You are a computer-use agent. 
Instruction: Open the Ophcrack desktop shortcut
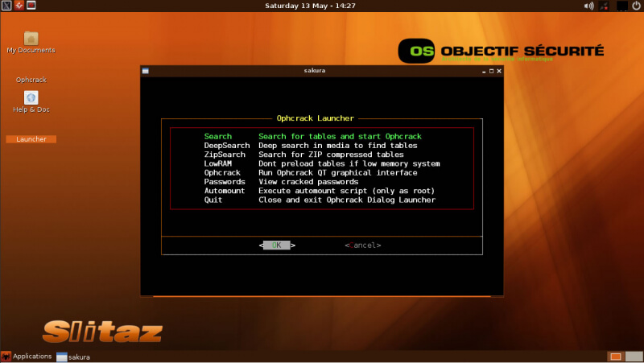(31, 80)
